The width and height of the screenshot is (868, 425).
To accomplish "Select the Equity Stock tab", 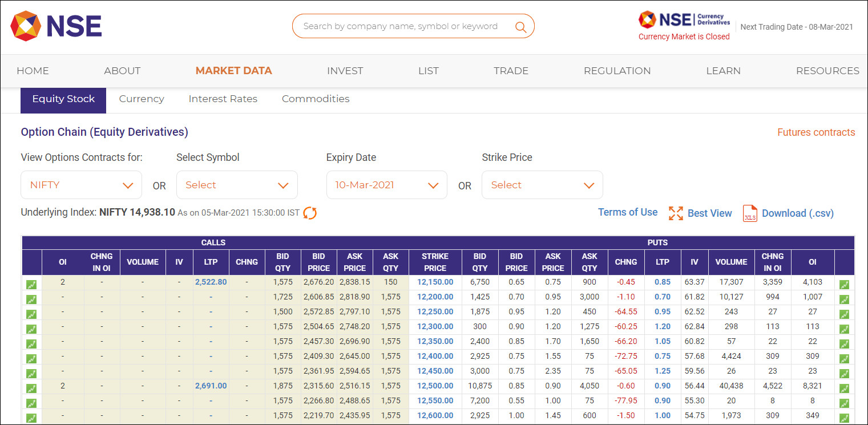I will [x=63, y=99].
